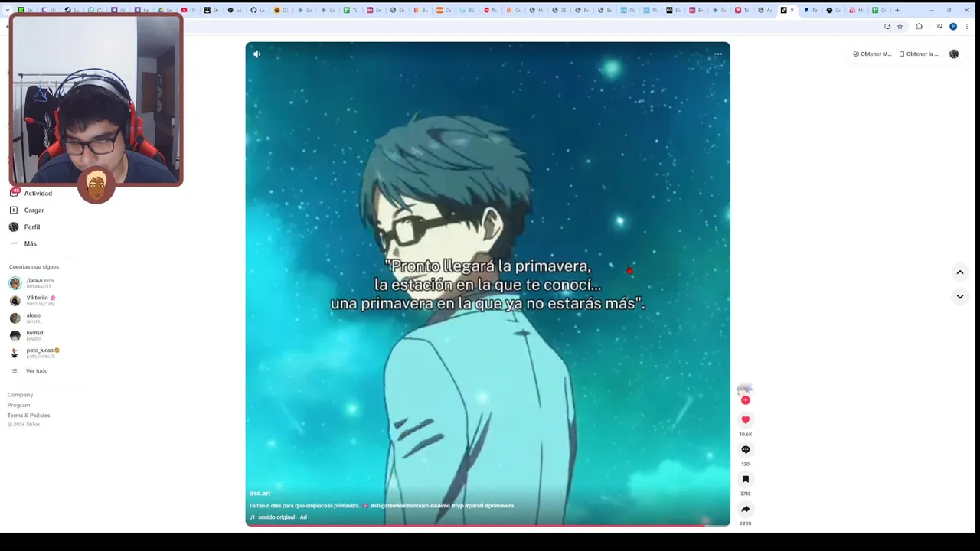Click the 3715 saves count
Viewport: 980px width, 551px height.
pyautogui.click(x=745, y=494)
